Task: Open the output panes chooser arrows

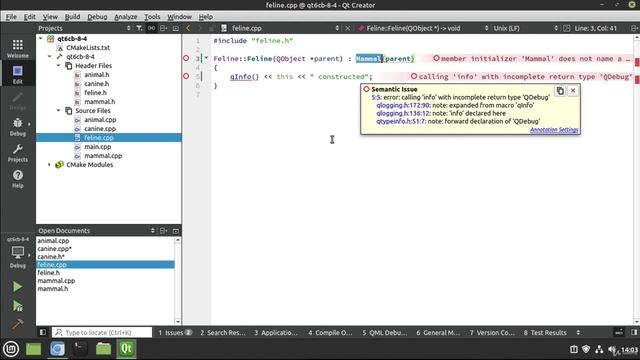Action: coord(578,332)
